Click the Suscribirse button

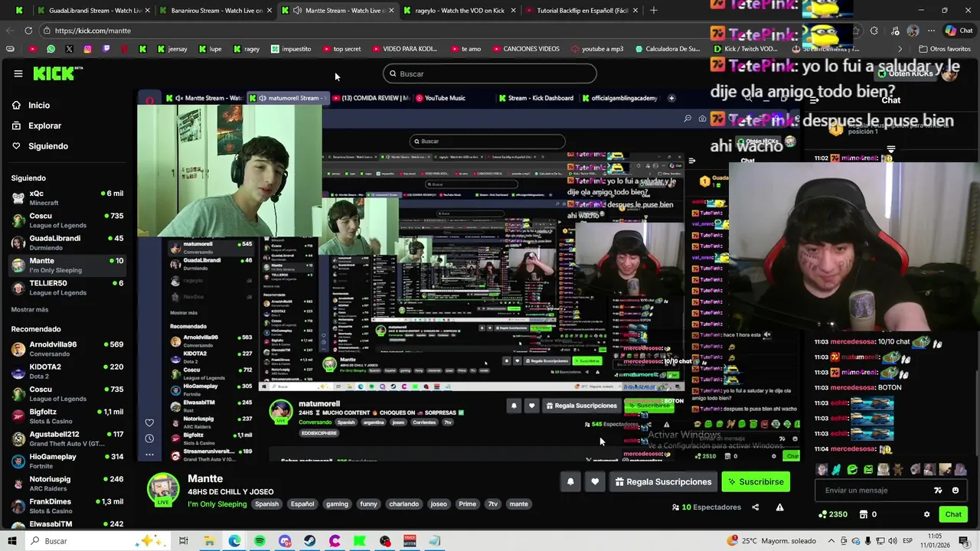(756, 481)
